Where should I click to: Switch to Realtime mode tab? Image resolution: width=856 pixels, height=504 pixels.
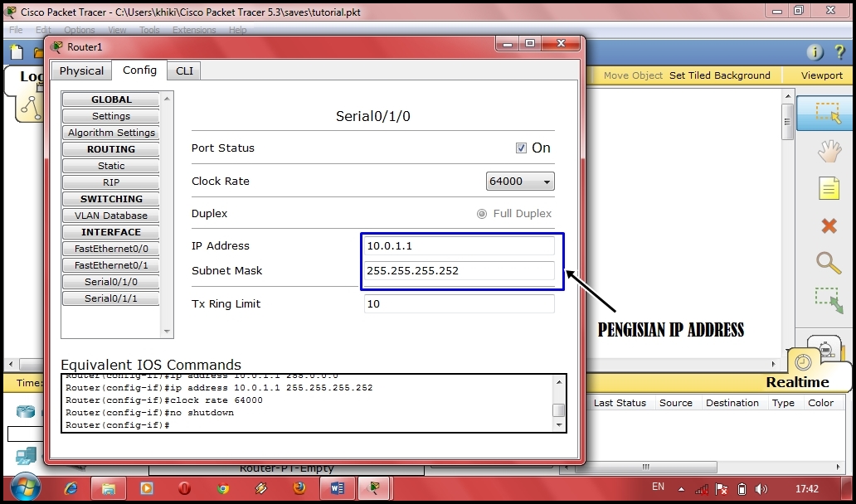click(797, 382)
